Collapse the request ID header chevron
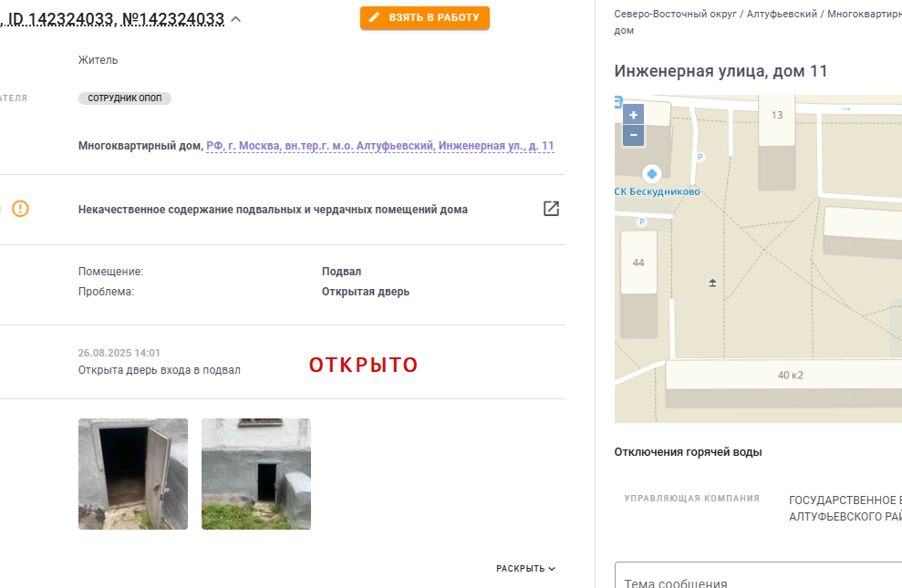This screenshot has height=588, width=902. 236,19
